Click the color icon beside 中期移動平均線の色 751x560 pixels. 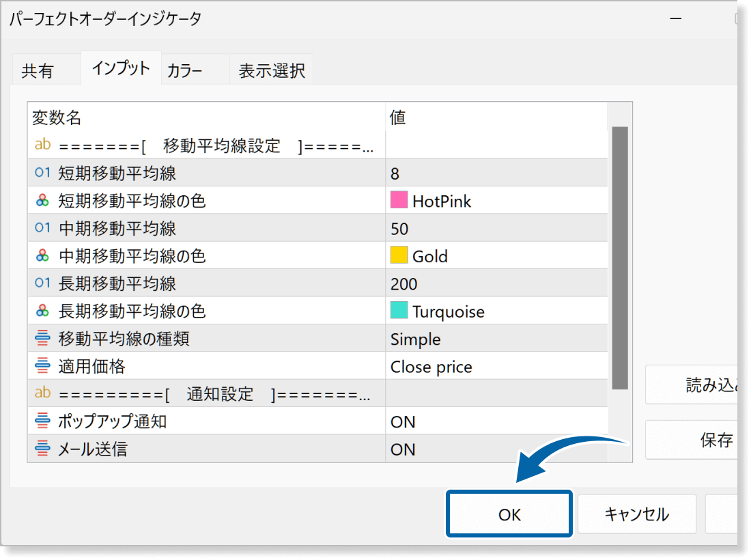pos(42,256)
